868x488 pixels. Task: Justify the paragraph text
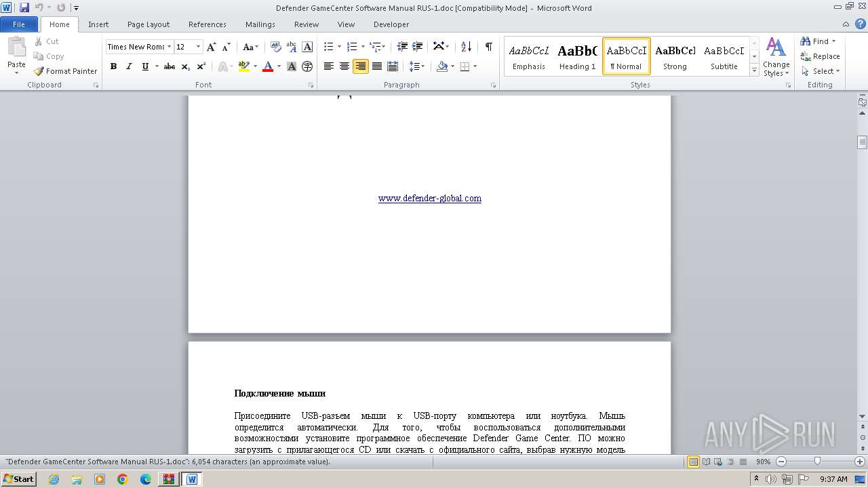point(376,66)
